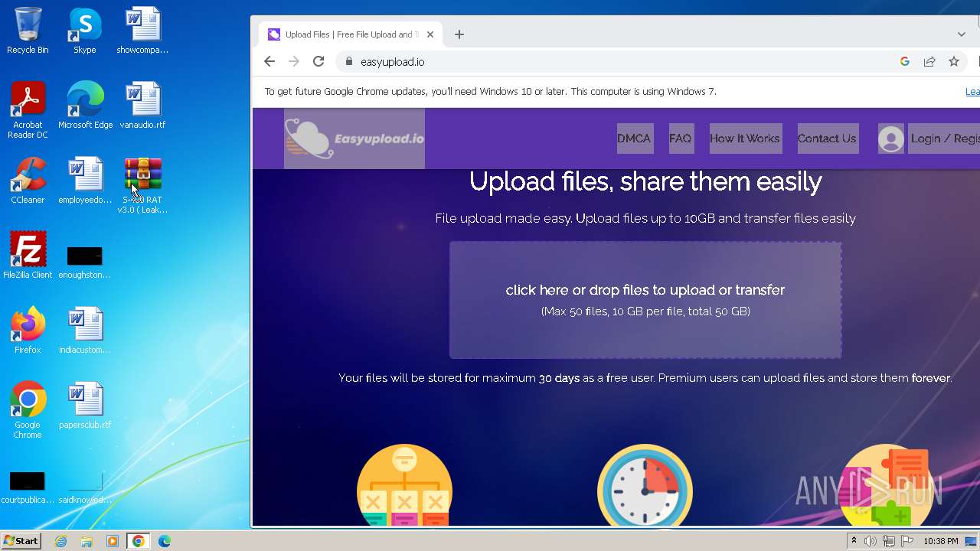
Task: Bookmark this page with the star icon
Action: click(954, 62)
